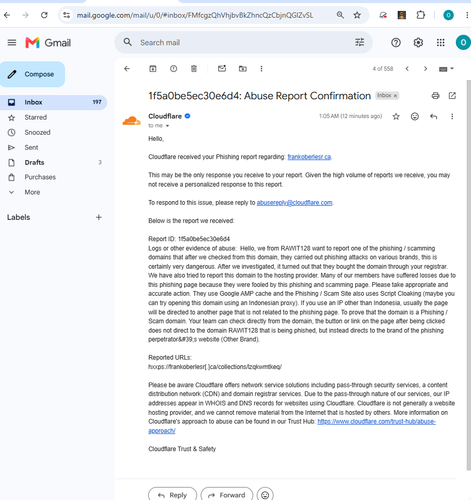Open the input tools selector dropdown
Image resolution: width=471 pixels, height=500 pixels.
tap(446, 69)
